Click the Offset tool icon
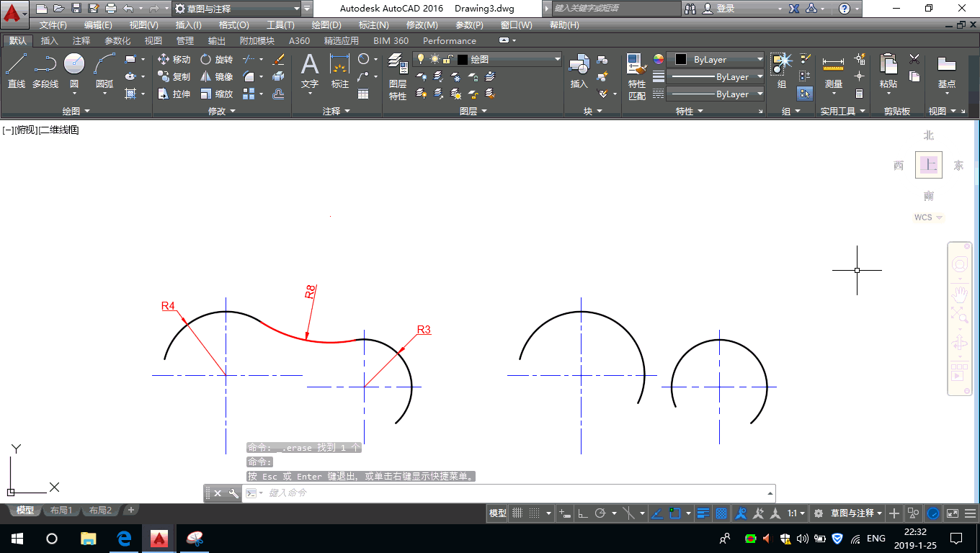 point(279,94)
